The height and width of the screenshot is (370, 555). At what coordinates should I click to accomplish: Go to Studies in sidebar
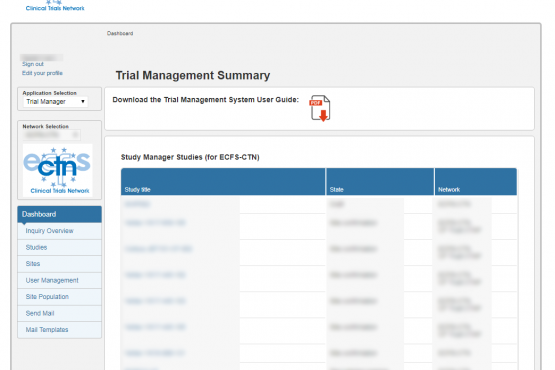tap(59, 247)
